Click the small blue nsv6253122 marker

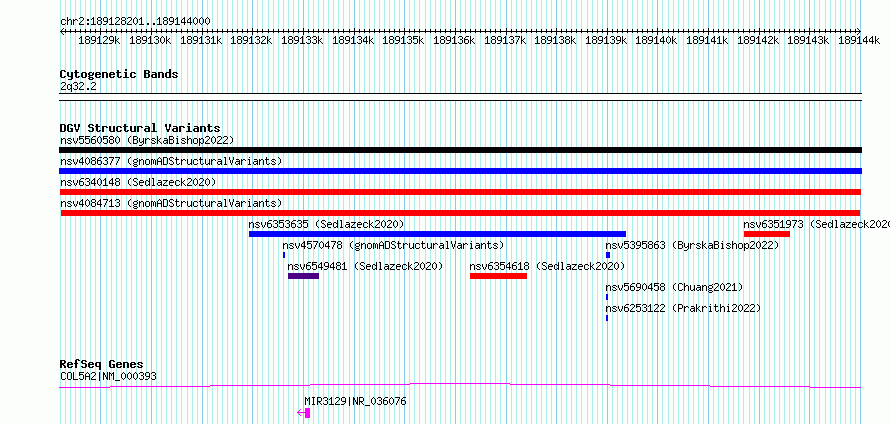[607, 318]
